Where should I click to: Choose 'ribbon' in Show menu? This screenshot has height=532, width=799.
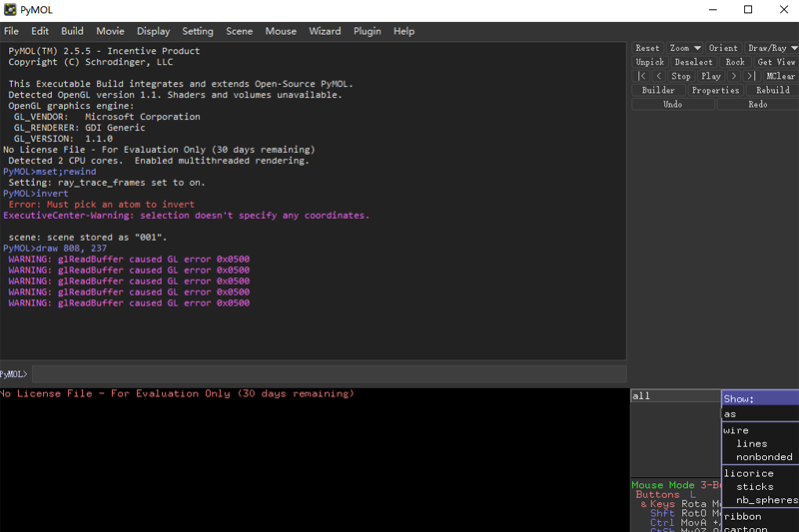coord(760,516)
